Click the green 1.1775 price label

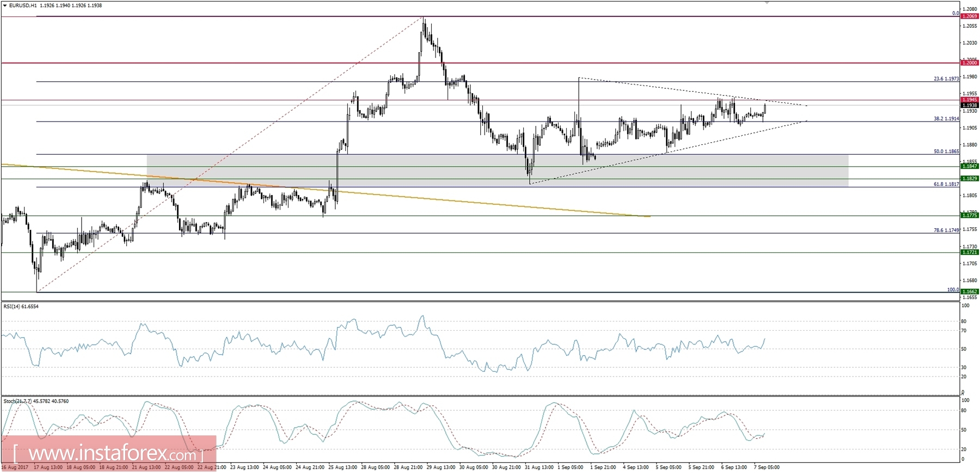point(970,215)
